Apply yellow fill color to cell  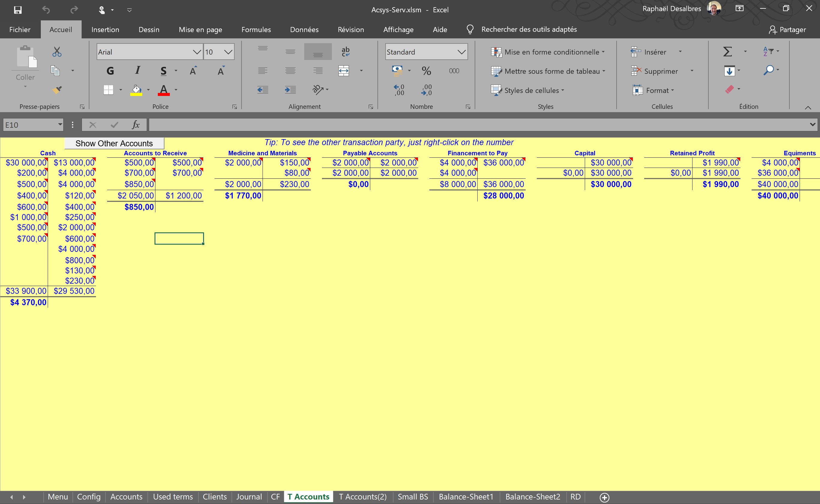click(x=136, y=90)
